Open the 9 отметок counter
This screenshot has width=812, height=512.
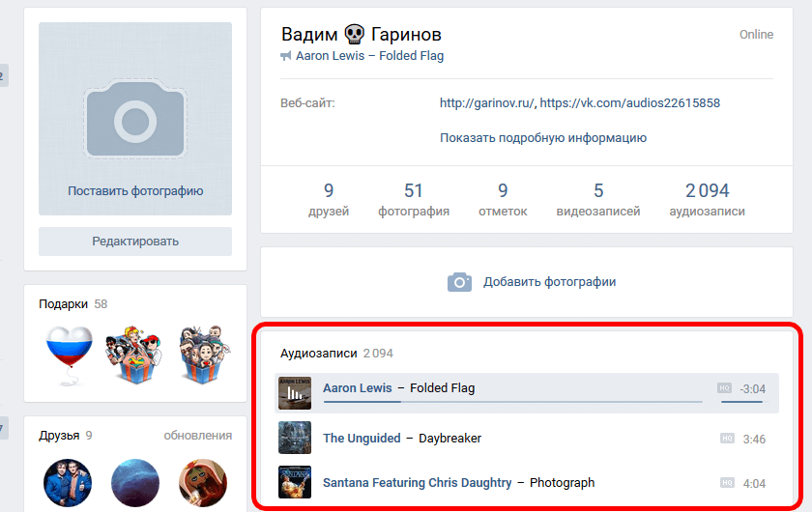(503, 199)
